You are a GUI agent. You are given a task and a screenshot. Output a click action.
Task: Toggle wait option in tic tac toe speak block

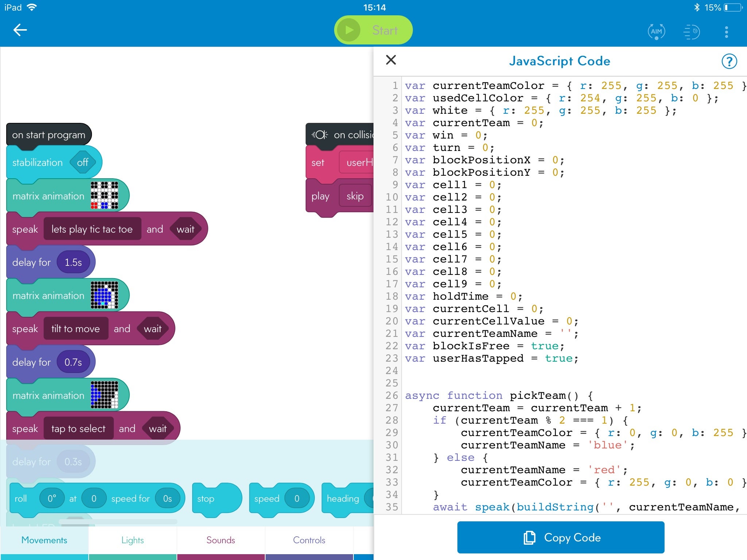click(185, 229)
